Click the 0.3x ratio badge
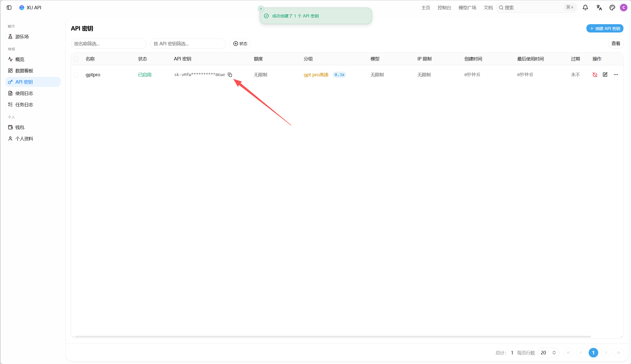 pyautogui.click(x=339, y=75)
